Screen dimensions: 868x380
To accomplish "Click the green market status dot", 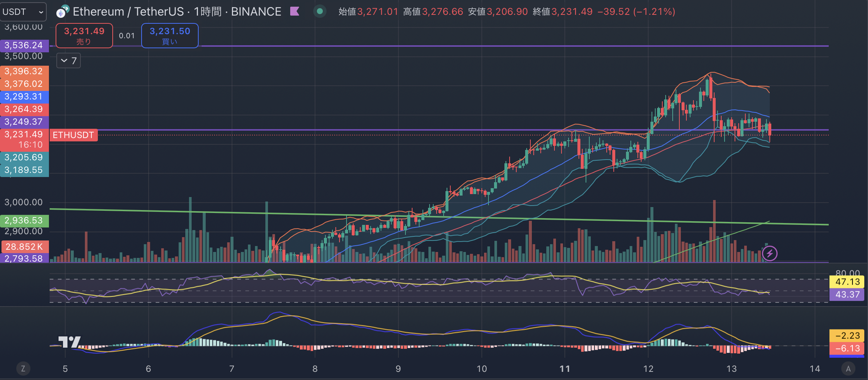I will [x=320, y=12].
